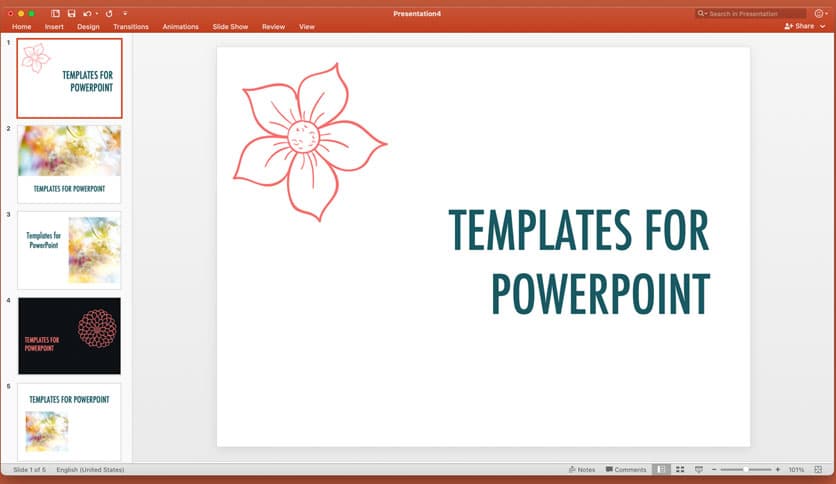The image size is (836, 484).
Task: Open the View tab
Action: (307, 27)
